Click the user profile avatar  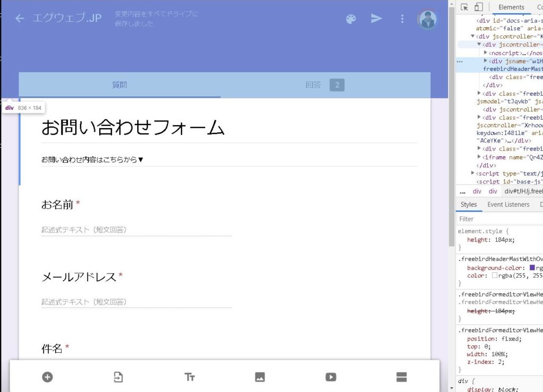pyautogui.click(x=427, y=20)
